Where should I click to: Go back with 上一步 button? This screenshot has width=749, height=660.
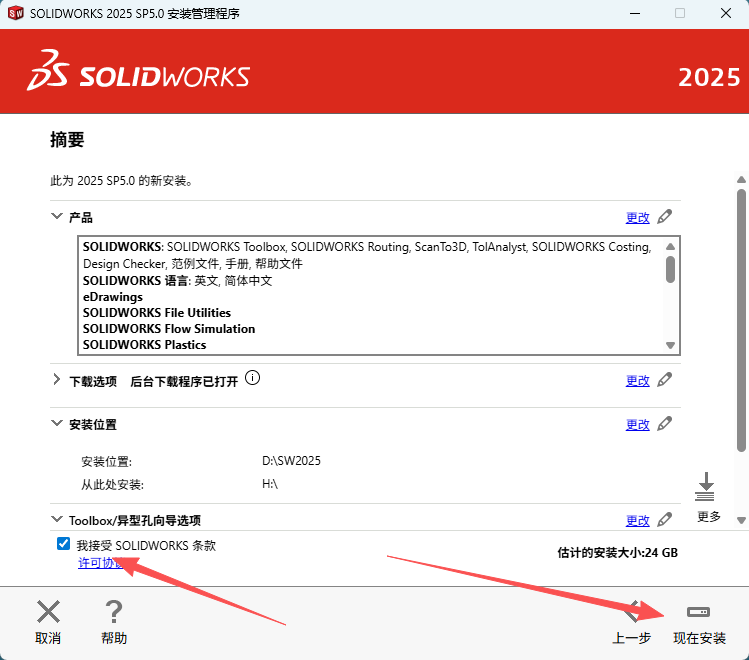(x=631, y=622)
